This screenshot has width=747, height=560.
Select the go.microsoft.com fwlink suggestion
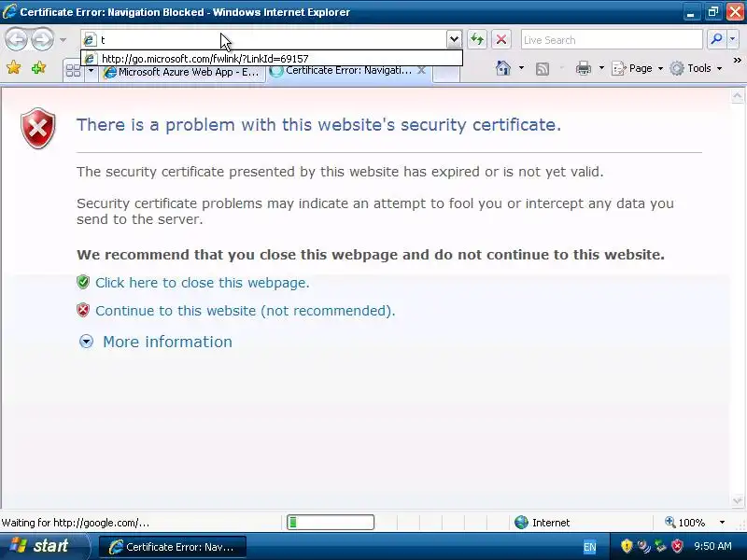[x=272, y=59]
